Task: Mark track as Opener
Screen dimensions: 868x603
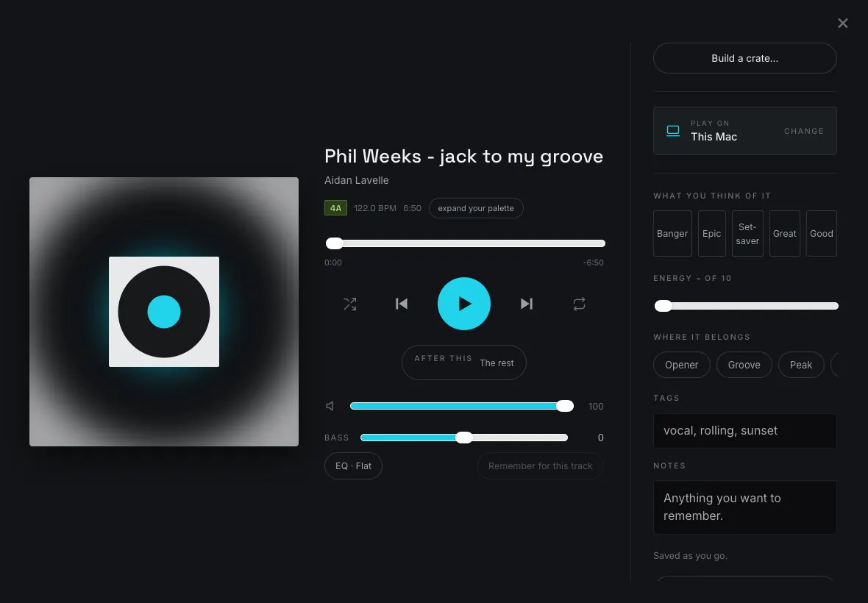Action: pos(681,365)
